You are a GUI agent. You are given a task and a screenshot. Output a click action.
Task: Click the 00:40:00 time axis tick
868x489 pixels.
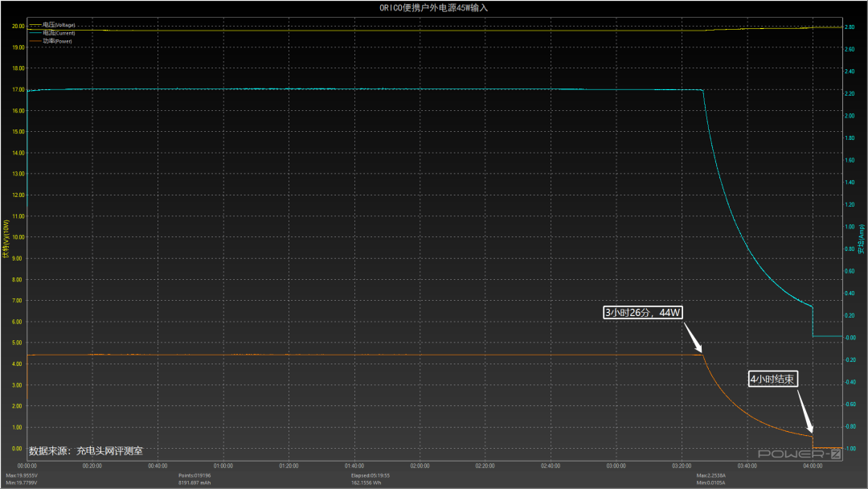pos(158,466)
